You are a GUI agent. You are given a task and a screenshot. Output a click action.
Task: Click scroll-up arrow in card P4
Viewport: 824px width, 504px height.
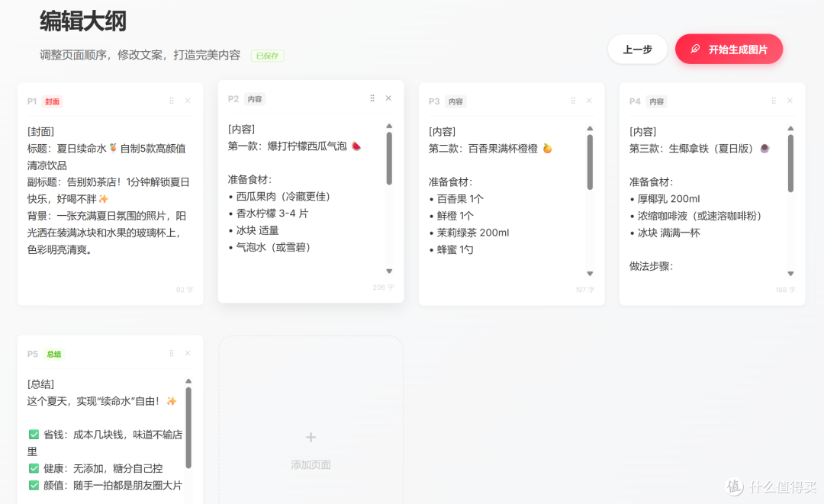point(791,129)
